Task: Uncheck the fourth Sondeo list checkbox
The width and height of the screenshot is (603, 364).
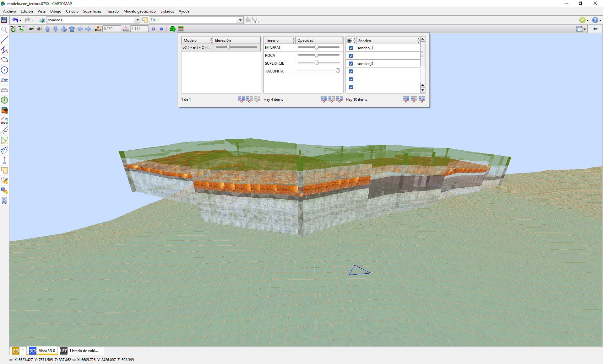Action: point(351,72)
